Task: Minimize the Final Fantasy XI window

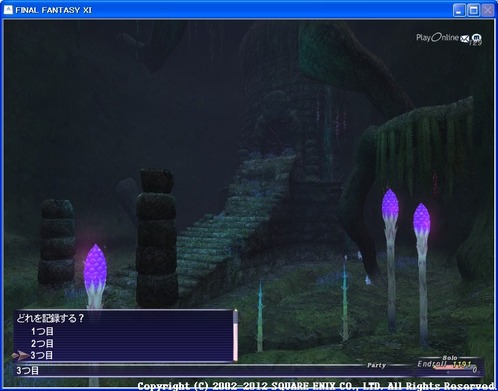Action: (x=459, y=10)
